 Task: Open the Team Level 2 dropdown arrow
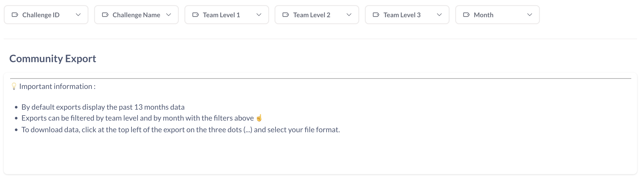click(349, 15)
